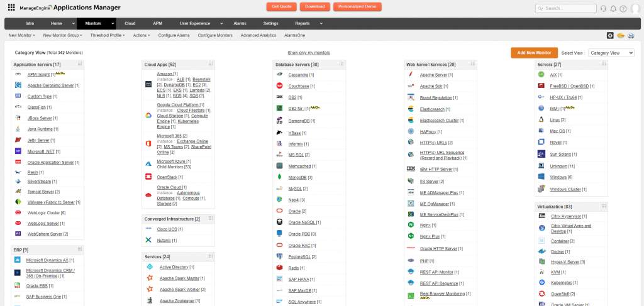The width and height of the screenshot is (644, 306).
Task: Open the Cassandra monitor link
Action: click(299, 75)
